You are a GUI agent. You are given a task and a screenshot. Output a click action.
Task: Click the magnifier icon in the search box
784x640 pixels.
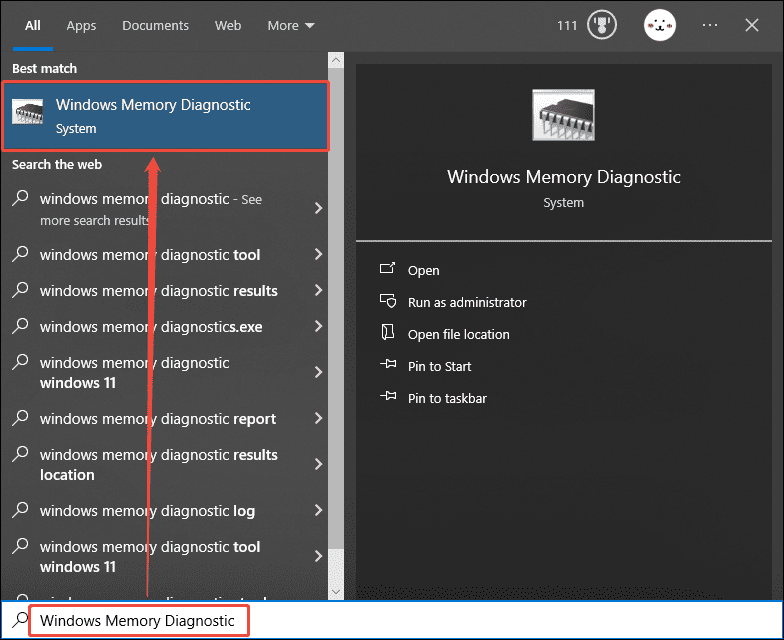(20, 620)
